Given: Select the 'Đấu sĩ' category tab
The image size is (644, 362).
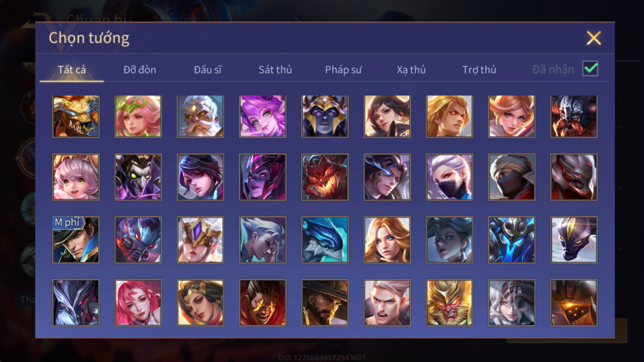Looking at the screenshot, I should pyautogui.click(x=208, y=70).
